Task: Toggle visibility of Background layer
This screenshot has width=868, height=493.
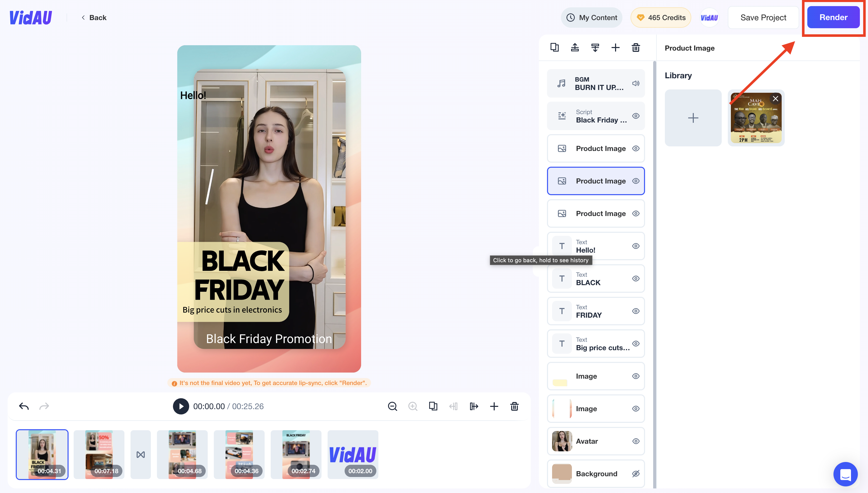Action: coord(635,473)
